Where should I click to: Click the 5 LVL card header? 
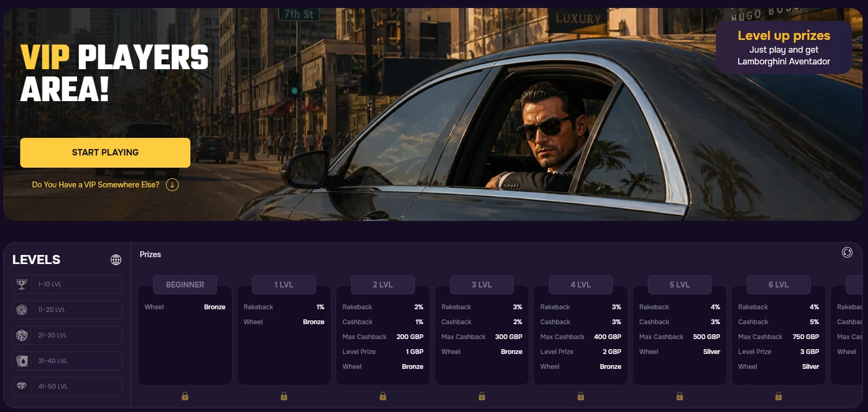pos(680,285)
